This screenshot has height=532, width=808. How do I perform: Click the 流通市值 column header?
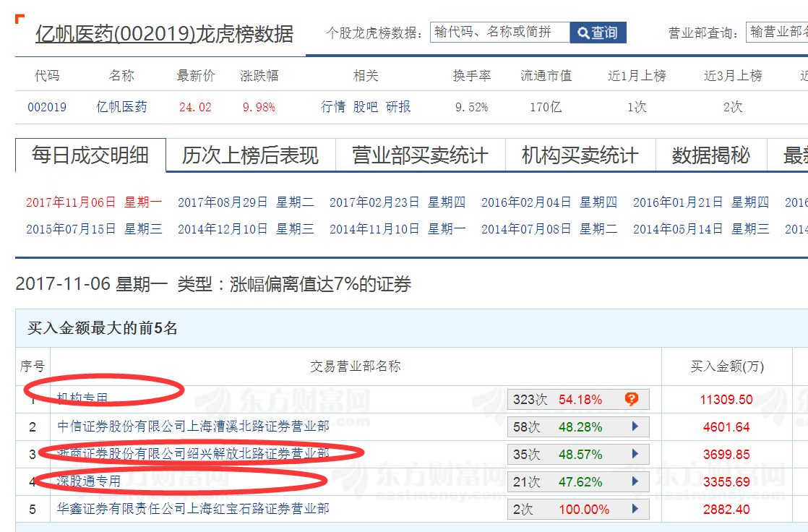coord(546,76)
